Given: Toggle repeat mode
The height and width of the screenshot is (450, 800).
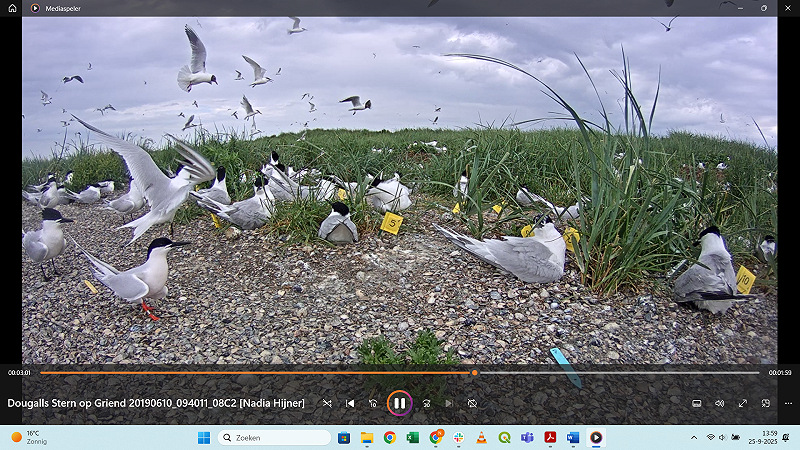Looking at the screenshot, I should 472,403.
